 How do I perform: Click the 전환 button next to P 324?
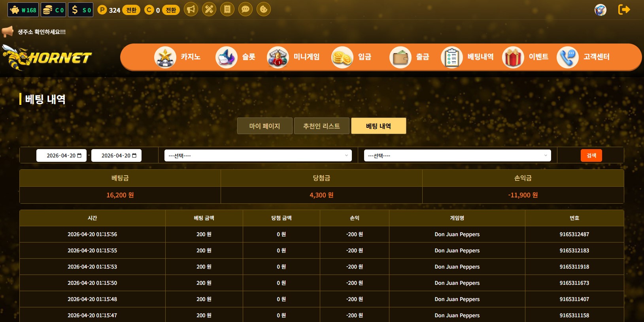click(131, 10)
